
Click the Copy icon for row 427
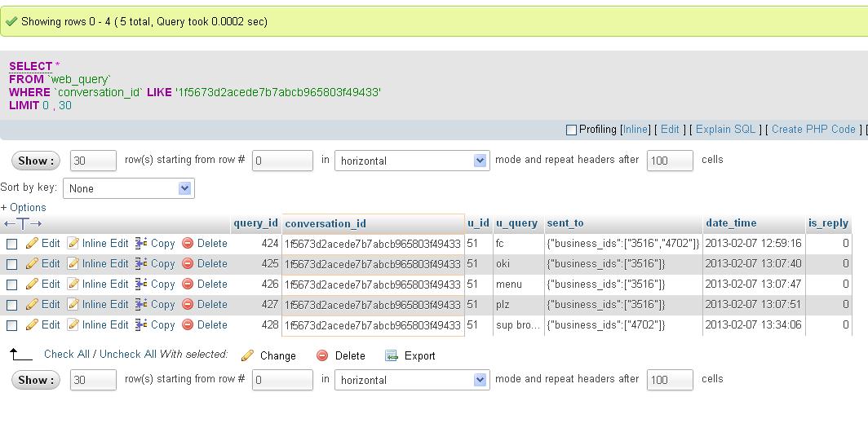pyautogui.click(x=141, y=305)
